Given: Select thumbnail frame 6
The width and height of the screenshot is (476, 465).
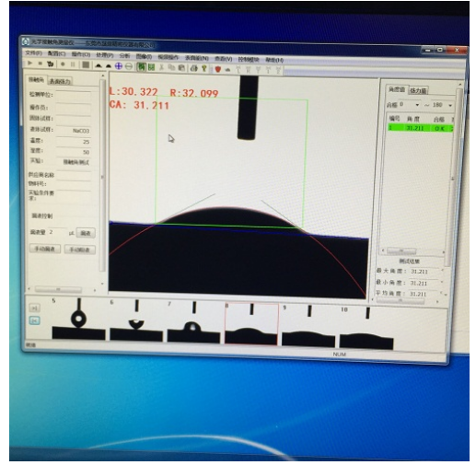Looking at the screenshot, I should (x=136, y=320).
